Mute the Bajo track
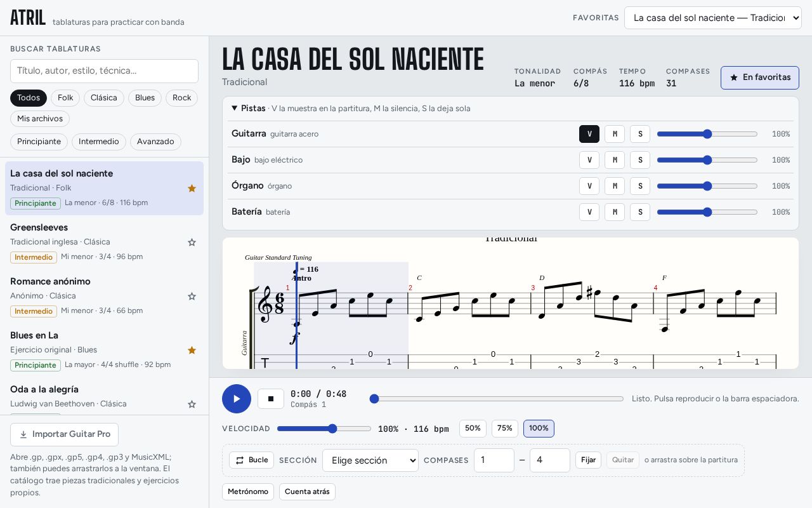Screen dimensions: 812x508 click(x=615, y=160)
